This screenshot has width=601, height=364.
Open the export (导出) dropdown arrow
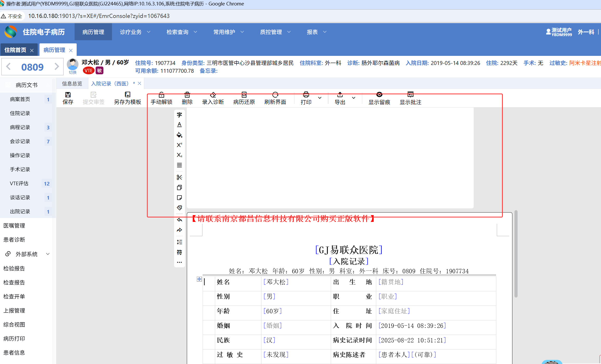point(354,98)
